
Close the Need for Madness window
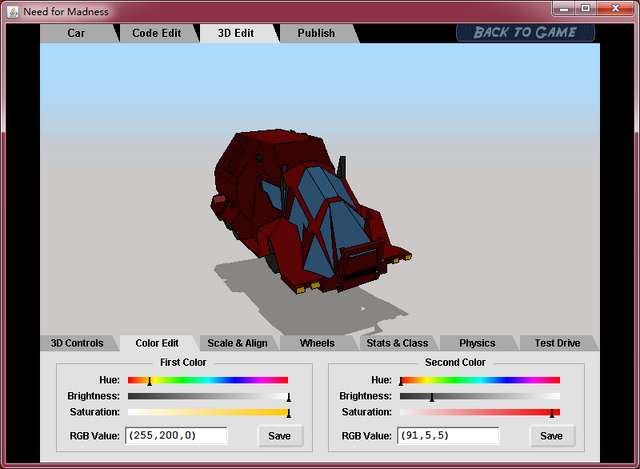tap(616, 8)
